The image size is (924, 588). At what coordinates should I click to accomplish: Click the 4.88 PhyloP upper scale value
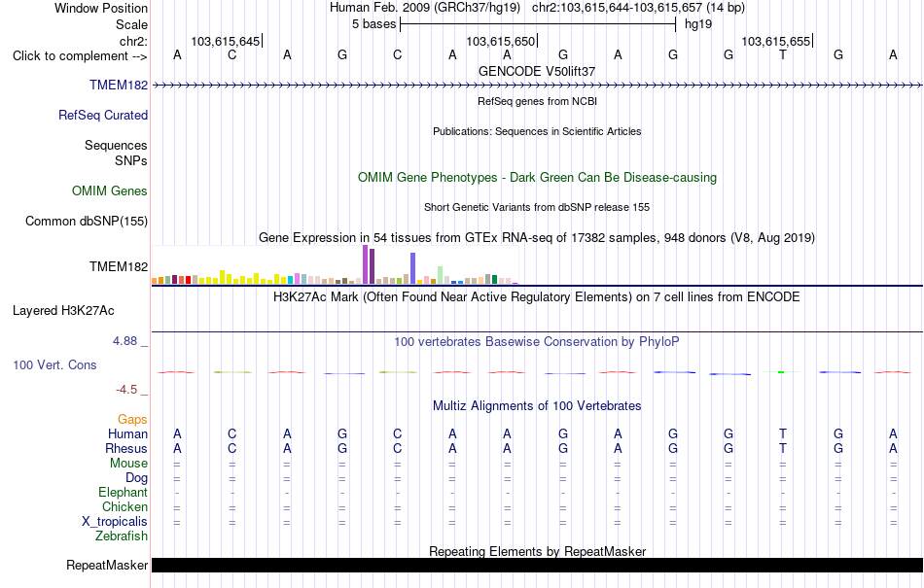click(x=124, y=341)
